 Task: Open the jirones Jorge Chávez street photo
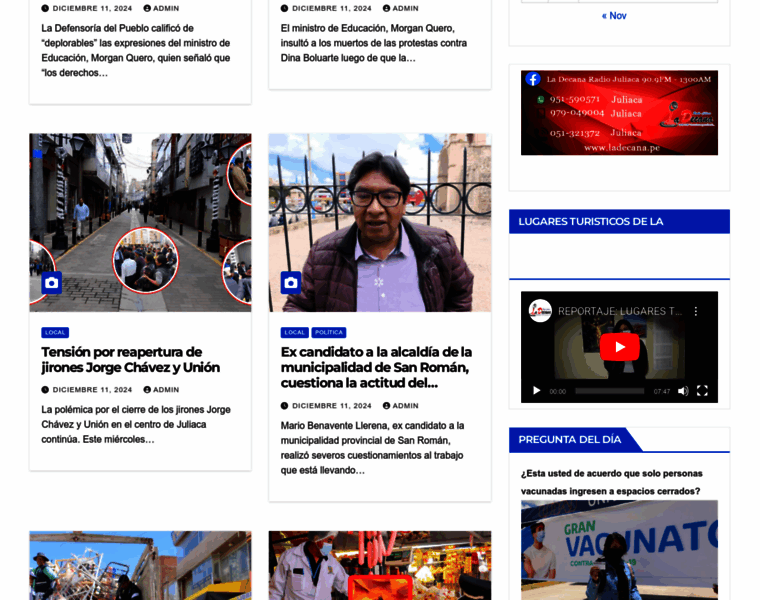(140, 222)
